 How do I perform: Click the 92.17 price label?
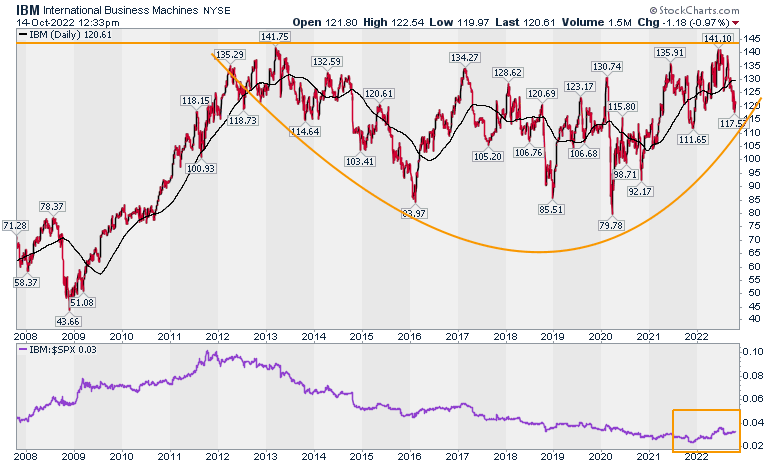click(639, 191)
